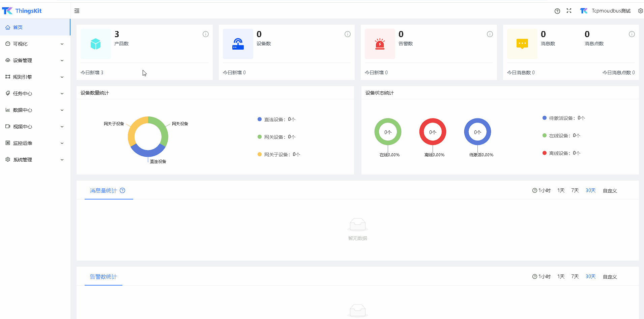Image resolution: width=644 pixels, height=319 pixels.
Task: Open the help question mark icon in header
Action: [557, 11]
